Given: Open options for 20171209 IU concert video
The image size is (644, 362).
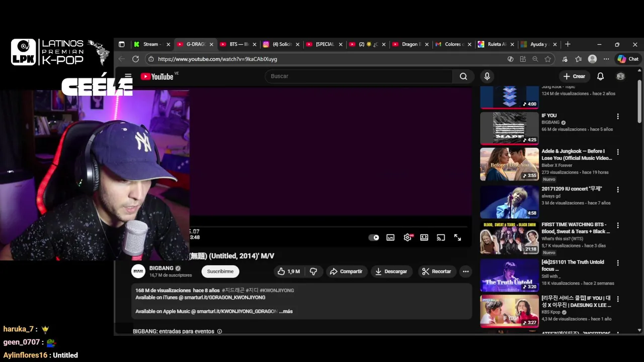Looking at the screenshot, I should point(618,190).
